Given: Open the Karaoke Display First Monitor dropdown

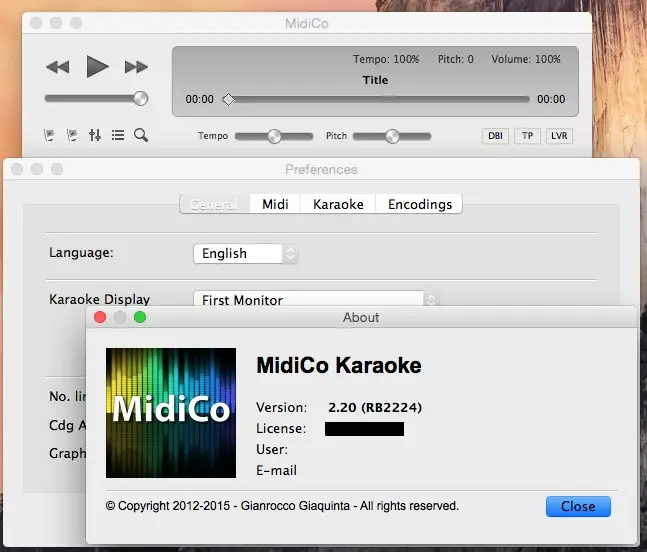Looking at the screenshot, I should pos(316,300).
